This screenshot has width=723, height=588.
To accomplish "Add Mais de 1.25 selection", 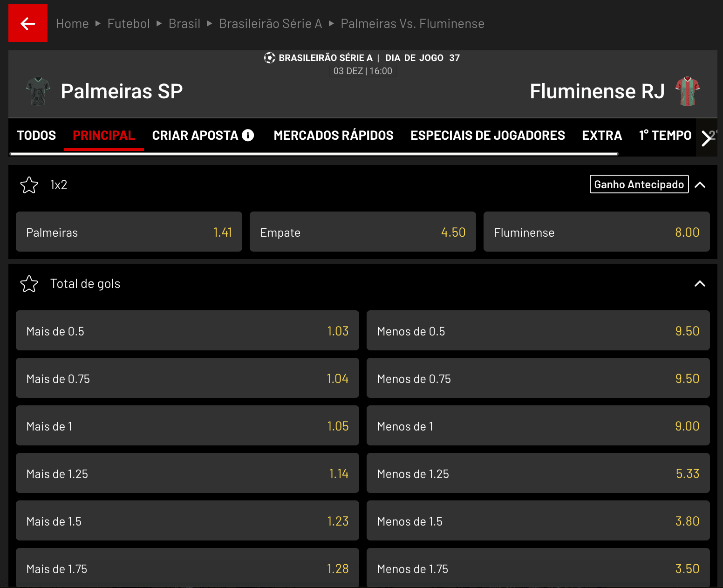I will tap(187, 473).
